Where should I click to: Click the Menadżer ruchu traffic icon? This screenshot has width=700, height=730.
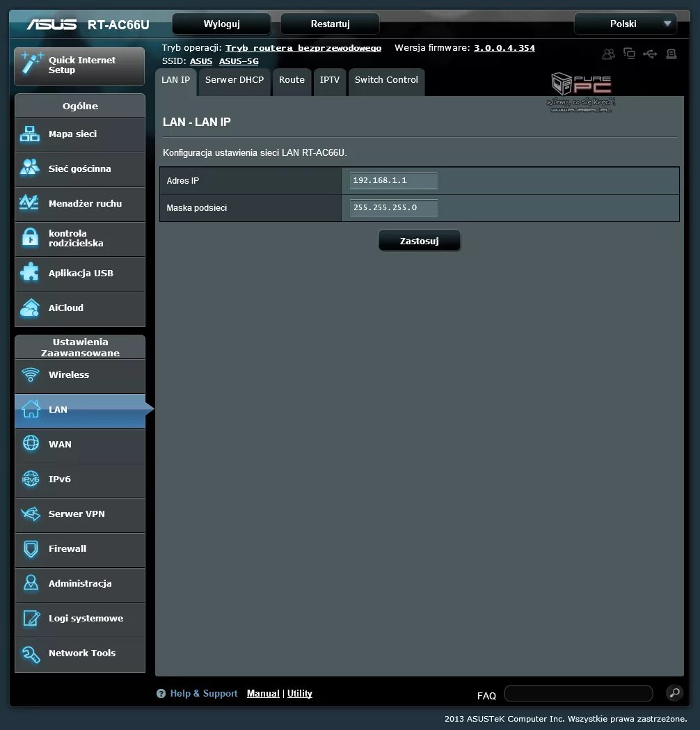(x=29, y=203)
